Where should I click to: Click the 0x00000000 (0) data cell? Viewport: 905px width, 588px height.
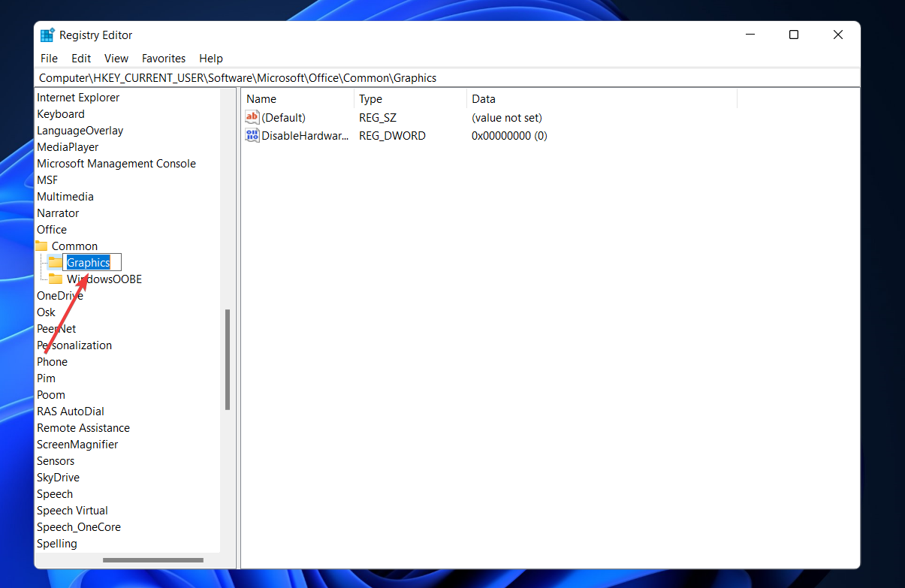pyautogui.click(x=509, y=136)
